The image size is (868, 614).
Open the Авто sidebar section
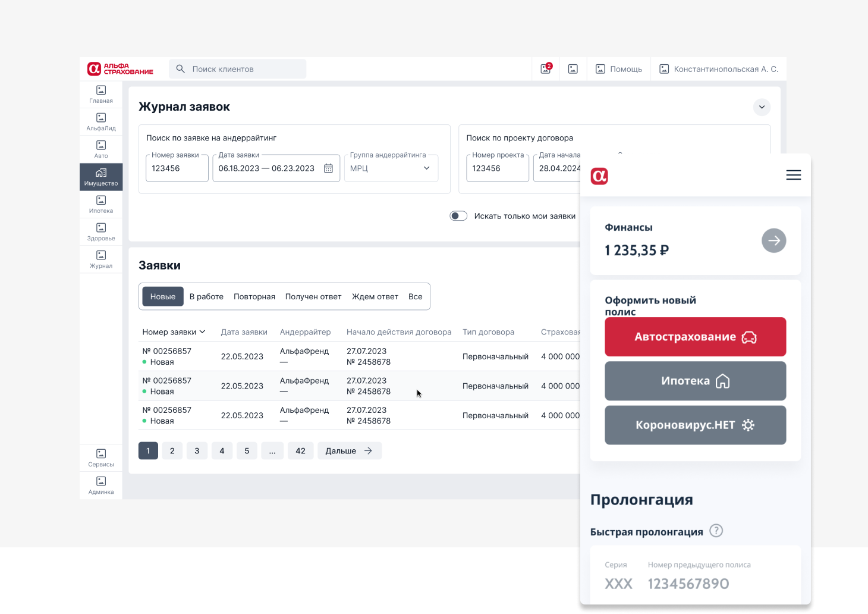(101, 149)
